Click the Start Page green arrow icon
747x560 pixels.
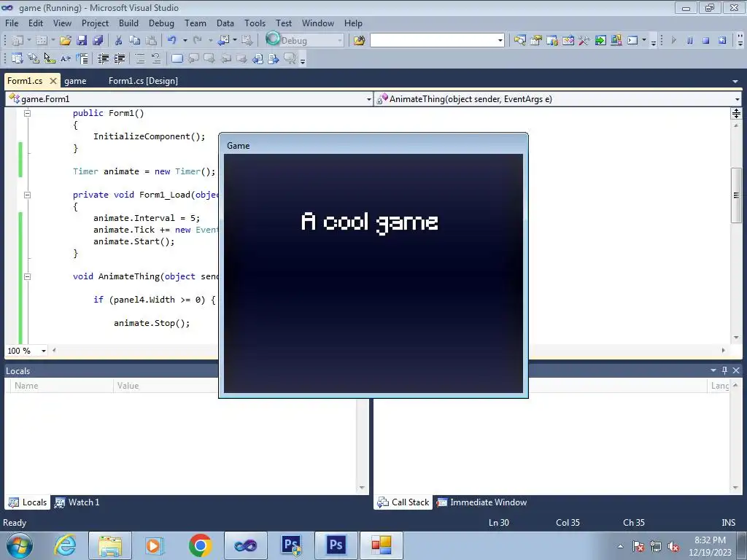600,41
